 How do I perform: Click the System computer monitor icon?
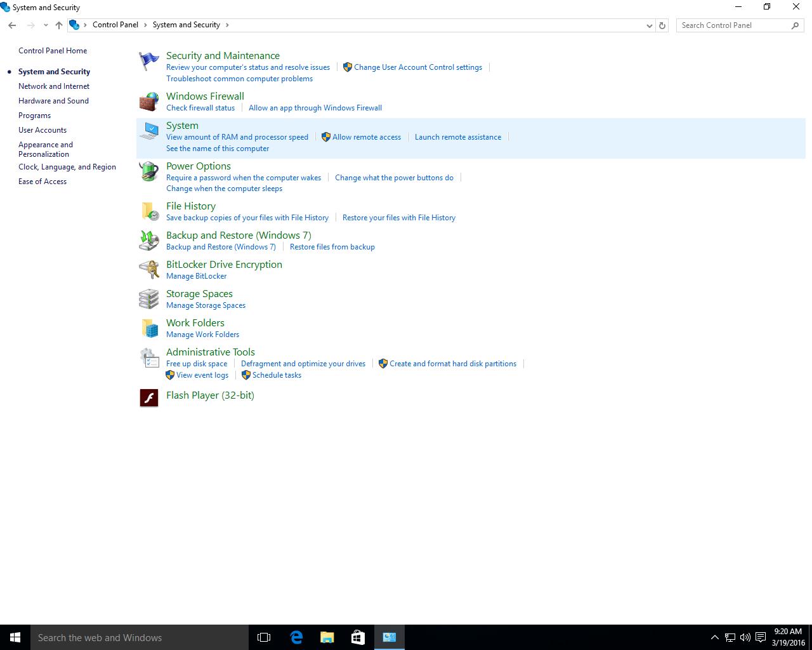coord(149,131)
